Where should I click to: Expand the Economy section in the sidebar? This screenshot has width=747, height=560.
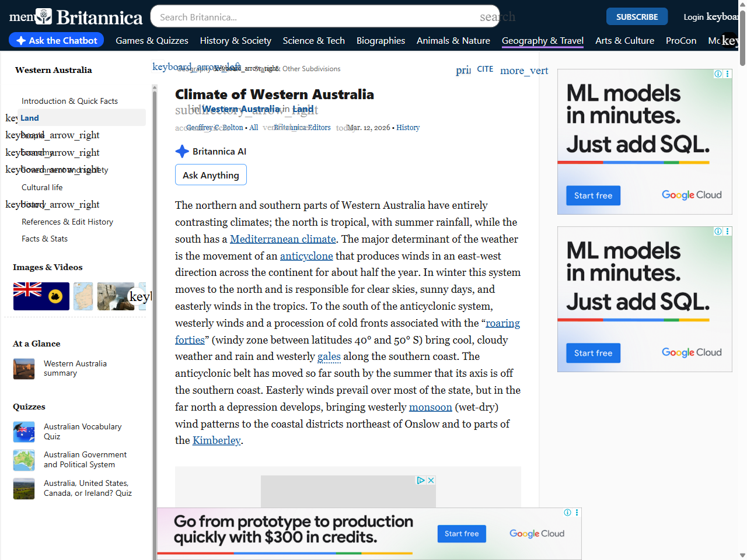click(x=53, y=152)
